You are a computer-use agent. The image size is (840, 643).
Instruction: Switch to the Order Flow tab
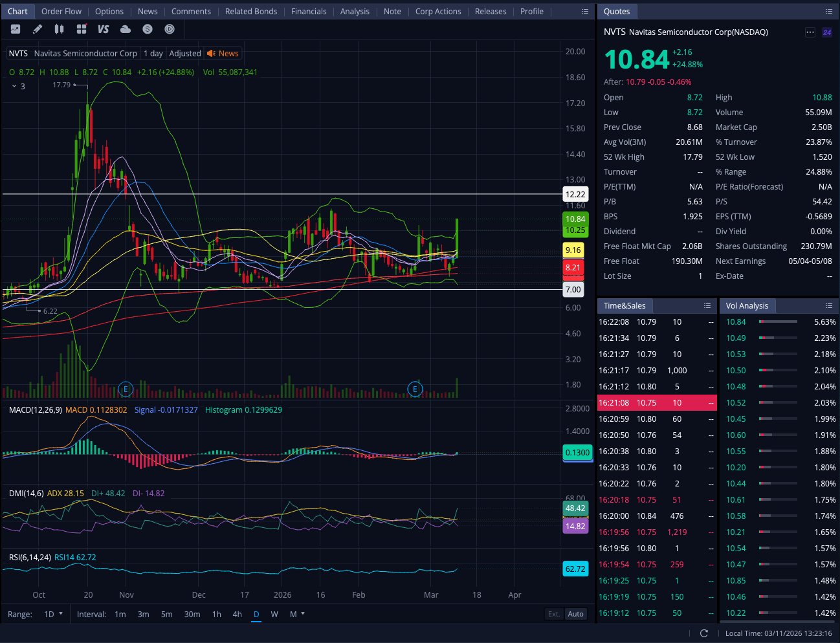point(61,12)
